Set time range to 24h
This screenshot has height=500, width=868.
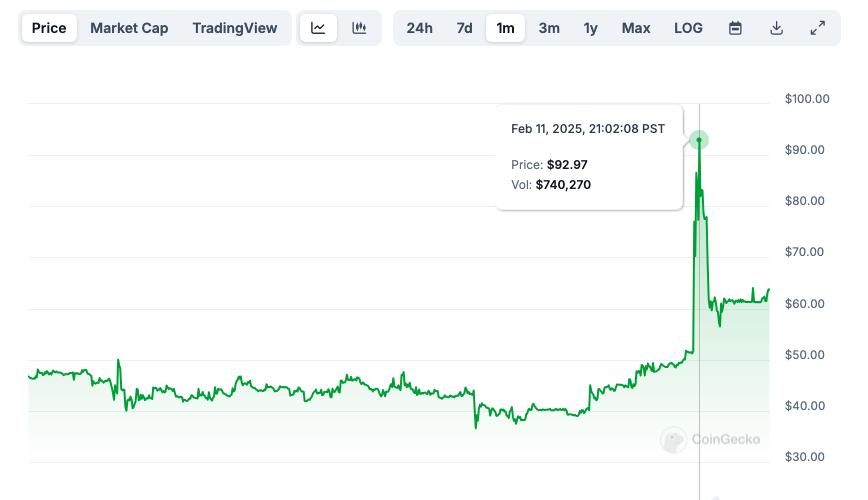tap(420, 28)
